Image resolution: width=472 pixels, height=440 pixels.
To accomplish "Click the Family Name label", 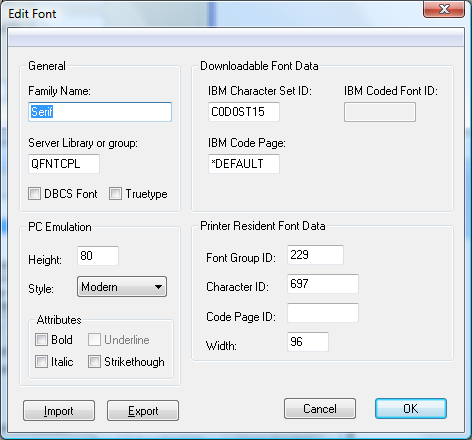I will [59, 91].
